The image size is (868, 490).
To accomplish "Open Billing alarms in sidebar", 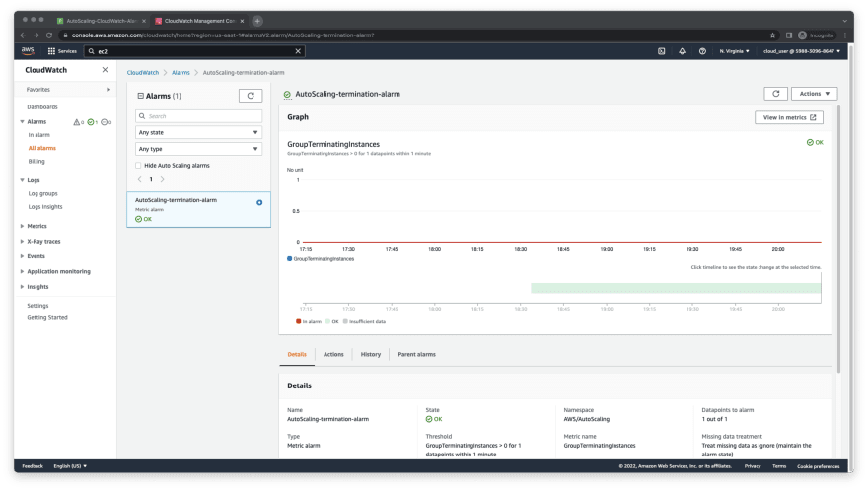I will pyautogui.click(x=36, y=162).
